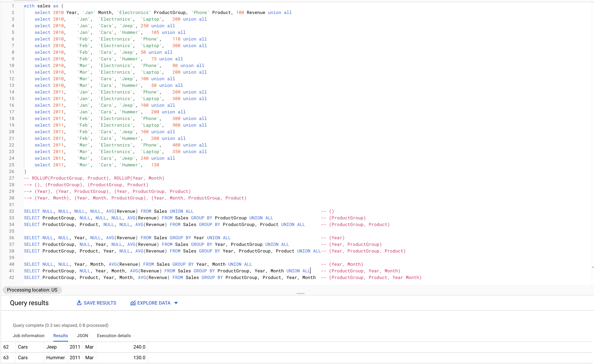Click the '-- (ProductGroup)' comment on line 33
The width and height of the screenshot is (594, 364).
point(344,218)
